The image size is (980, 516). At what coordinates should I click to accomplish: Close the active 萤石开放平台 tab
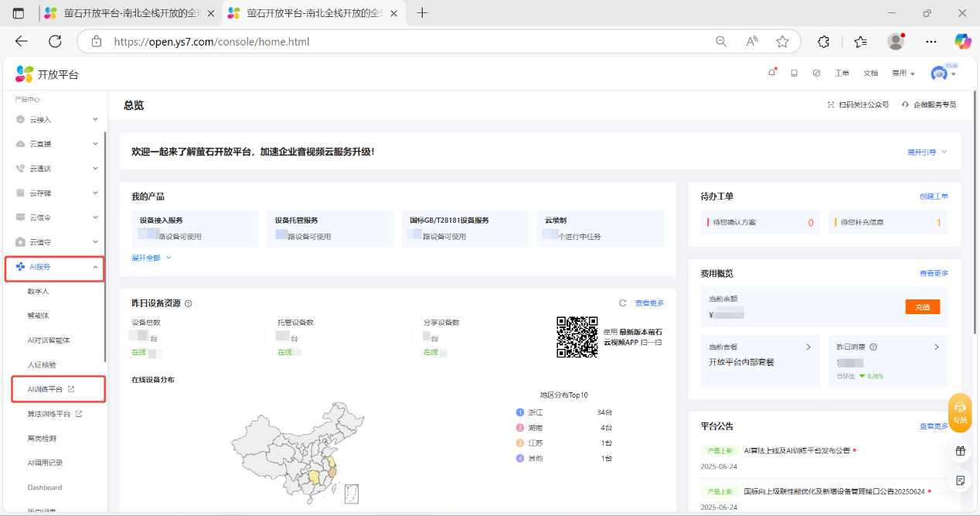393,13
